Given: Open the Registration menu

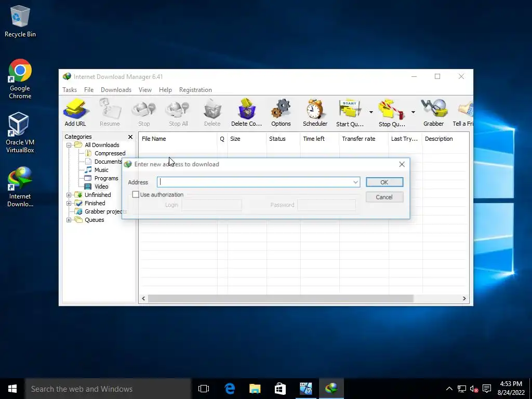Looking at the screenshot, I should point(195,90).
